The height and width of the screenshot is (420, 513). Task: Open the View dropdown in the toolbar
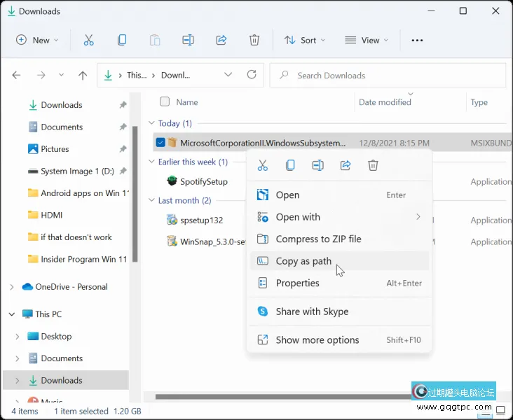[365, 41]
